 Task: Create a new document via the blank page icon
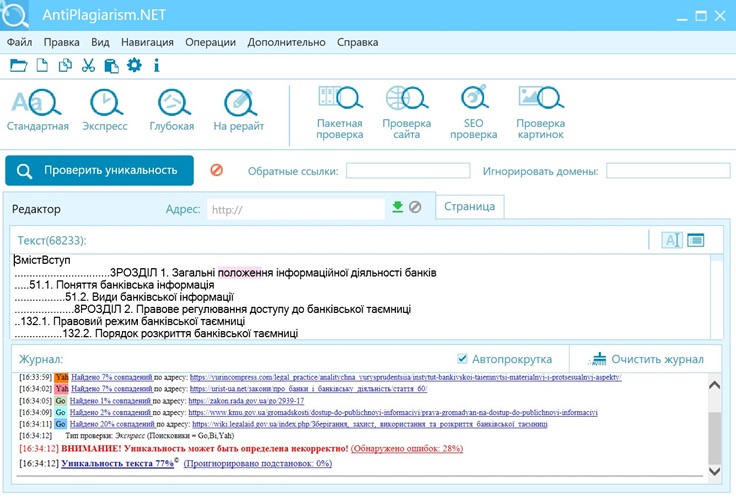coord(42,65)
